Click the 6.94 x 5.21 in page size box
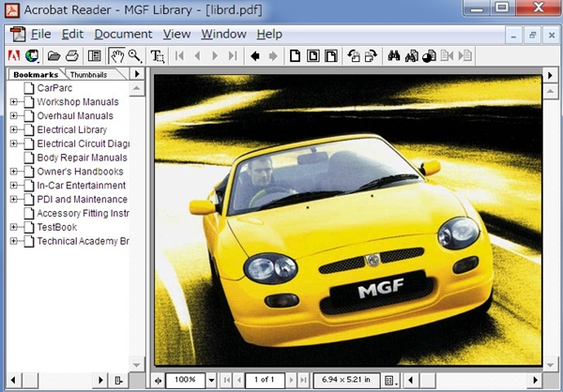Image resolution: width=563 pixels, height=392 pixels. tap(346, 380)
